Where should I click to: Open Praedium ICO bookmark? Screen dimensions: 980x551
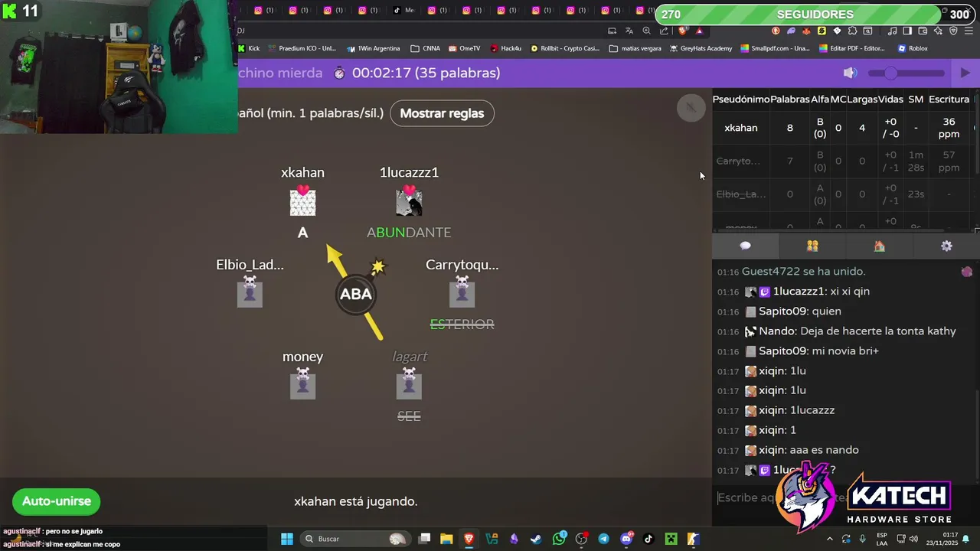(302, 48)
